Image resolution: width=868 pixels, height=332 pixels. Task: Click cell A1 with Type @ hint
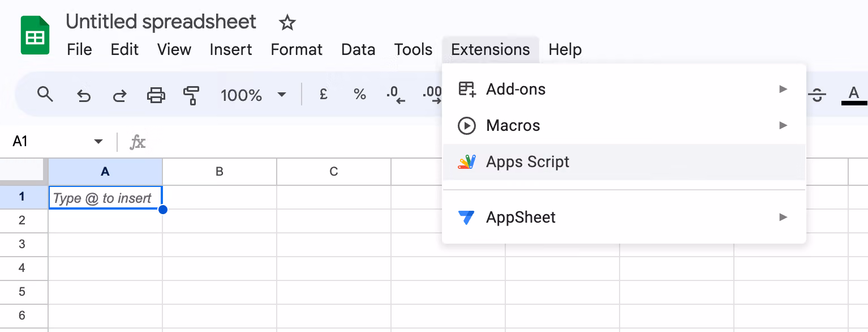[105, 198]
